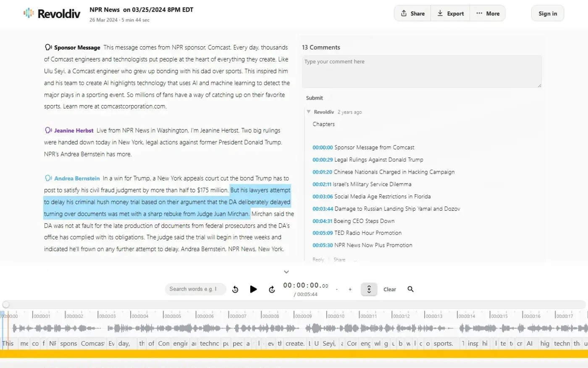This screenshot has width=588, height=368.
Task: Click the playback progress slider handle
Action: [x=6, y=304]
